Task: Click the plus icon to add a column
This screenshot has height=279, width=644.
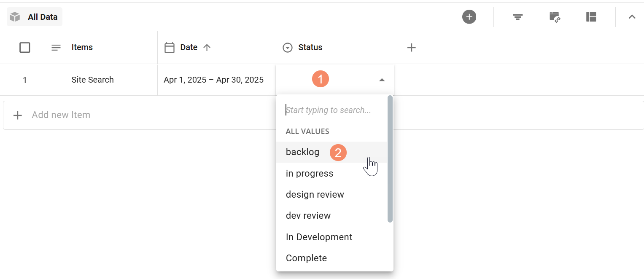Action: [x=411, y=47]
